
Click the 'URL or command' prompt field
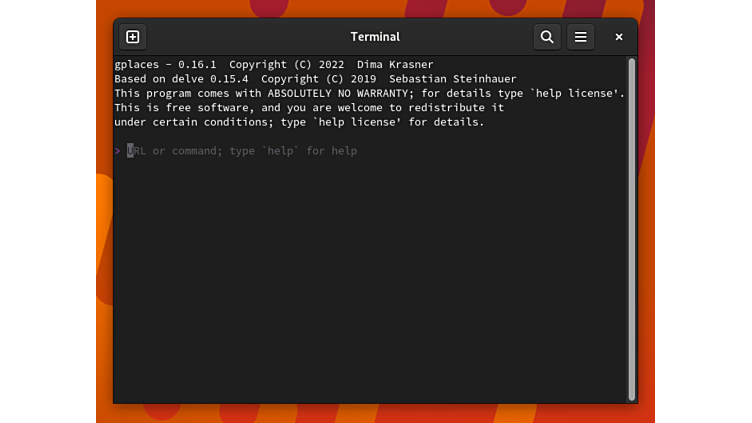click(242, 151)
